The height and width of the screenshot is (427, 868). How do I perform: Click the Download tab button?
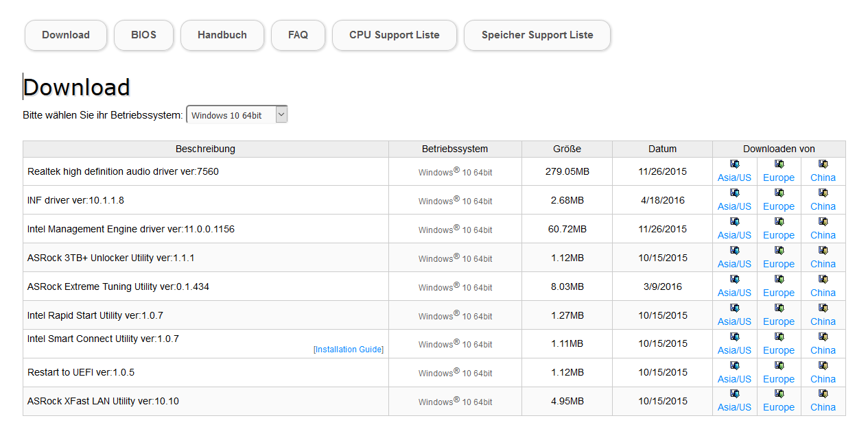(66, 35)
